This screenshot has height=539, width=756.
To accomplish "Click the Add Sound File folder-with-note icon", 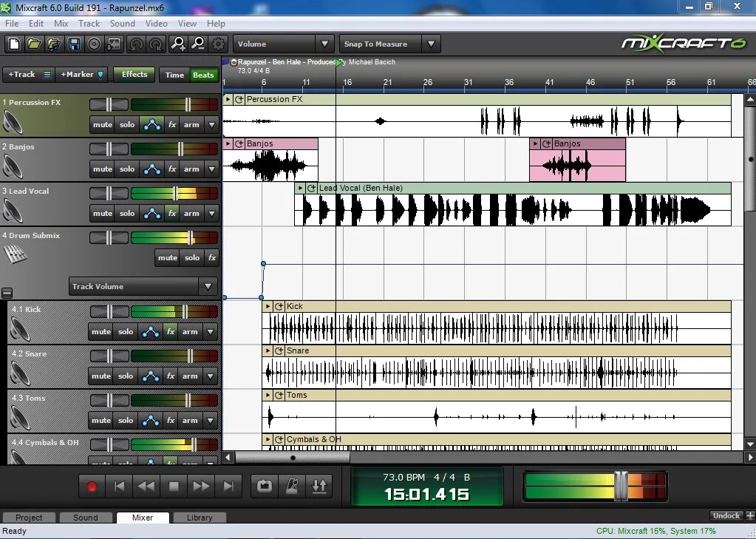I will click(x=54, y=44).
